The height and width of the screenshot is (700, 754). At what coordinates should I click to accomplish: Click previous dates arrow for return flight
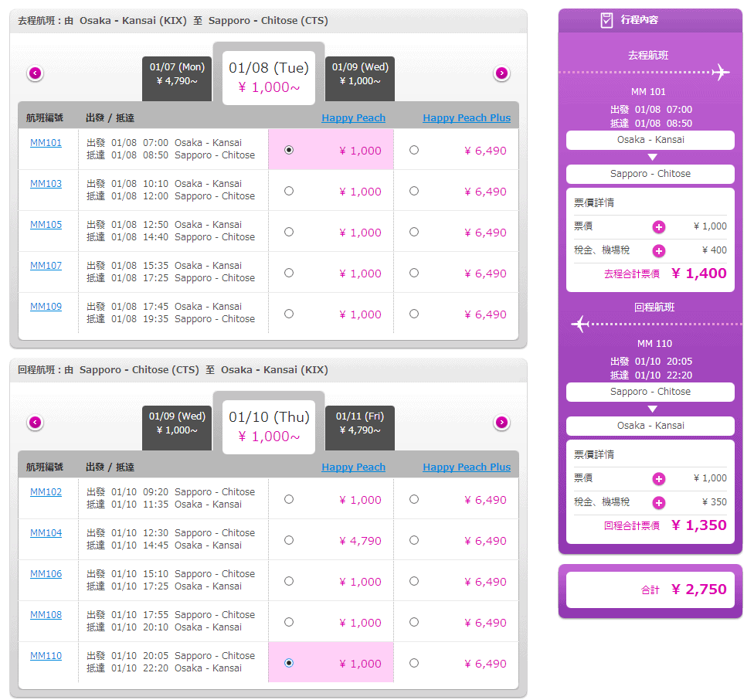[x=36, y=423]
